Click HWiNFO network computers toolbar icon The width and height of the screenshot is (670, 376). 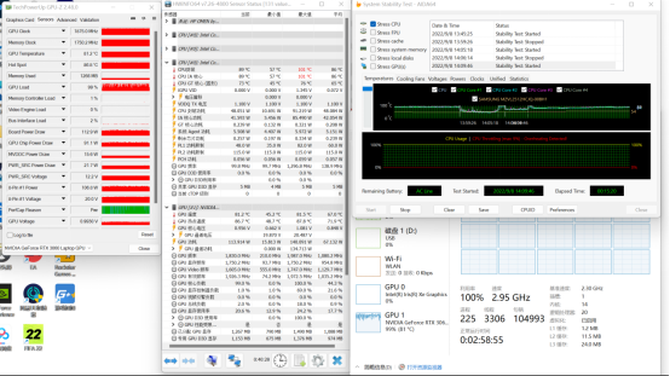coord(234,361)
